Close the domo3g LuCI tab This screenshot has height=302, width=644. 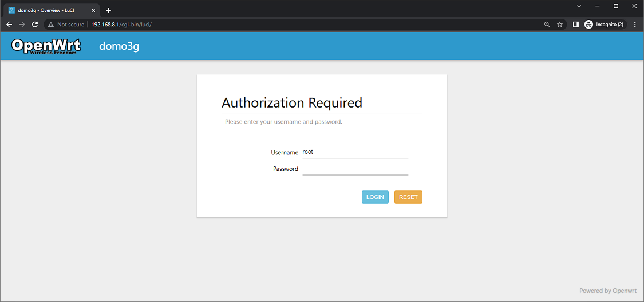point(93,10)
